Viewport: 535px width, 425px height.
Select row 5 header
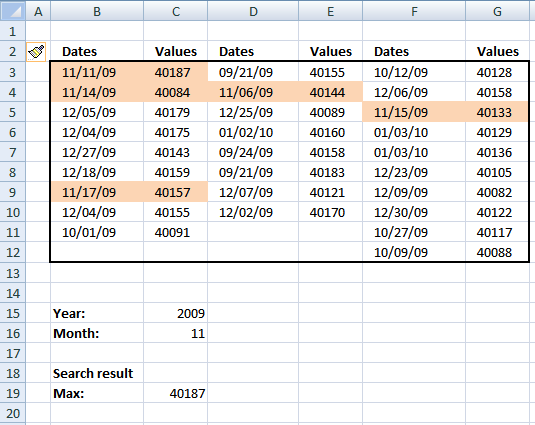13,112
